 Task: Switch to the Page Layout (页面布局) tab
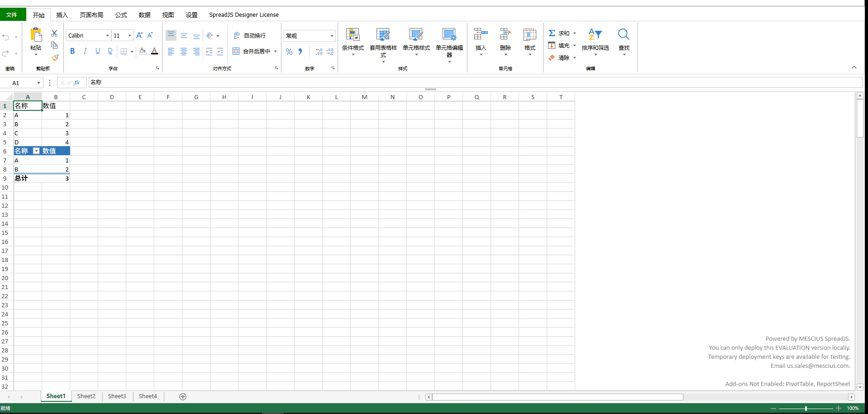(91, 15)
